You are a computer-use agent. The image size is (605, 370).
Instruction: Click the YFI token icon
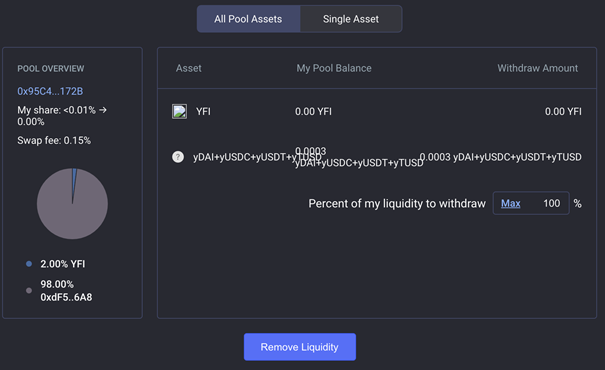point(179,112)
